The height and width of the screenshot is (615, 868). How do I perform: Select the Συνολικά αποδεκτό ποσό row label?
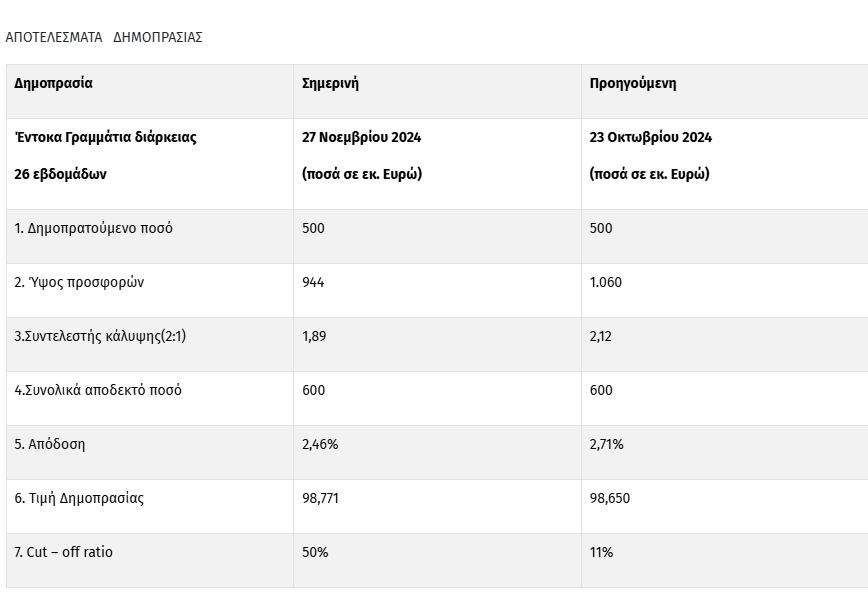[98, 390]
